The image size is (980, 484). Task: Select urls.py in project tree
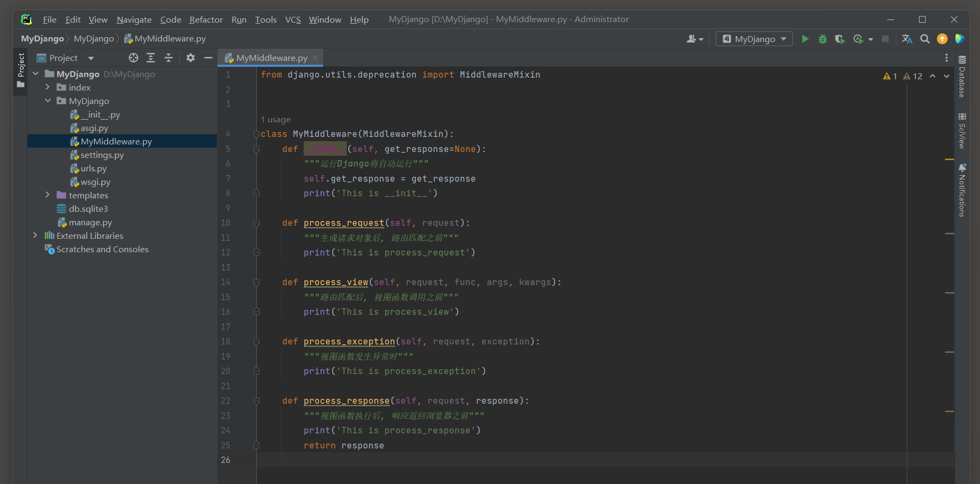point(88,168)
